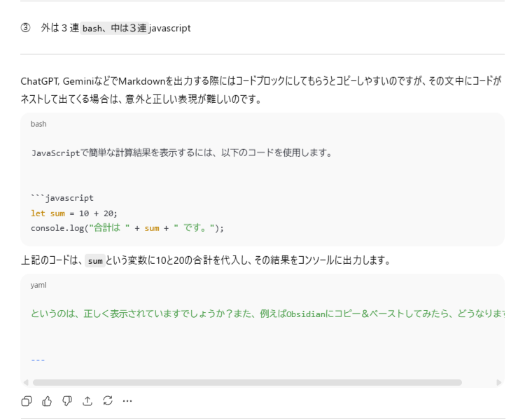This screenshot has width=525, height=420.
Task: Click the "yaml" code block language label
Action: pyautogui.click(x=38, y=286)
